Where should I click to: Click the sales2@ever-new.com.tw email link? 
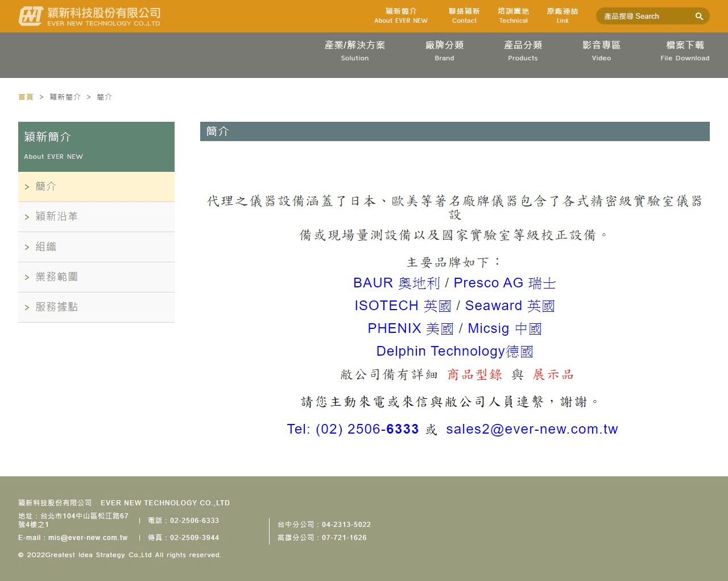[x=532, y=429]
